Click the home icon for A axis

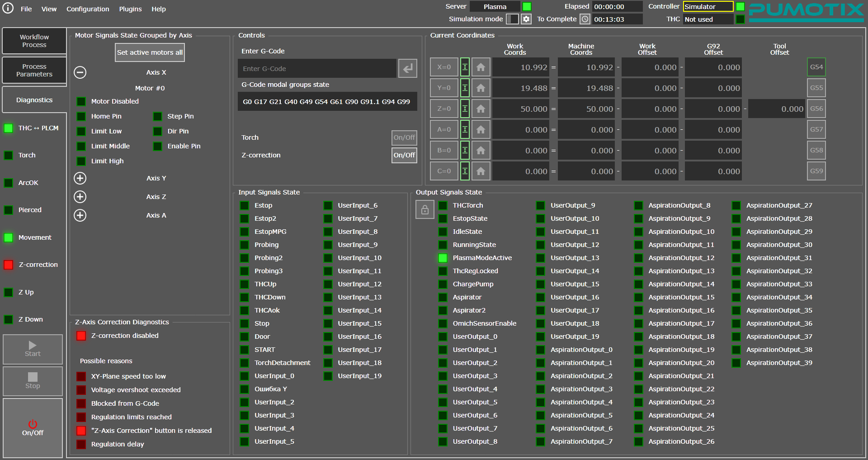(x=481, y=130)
